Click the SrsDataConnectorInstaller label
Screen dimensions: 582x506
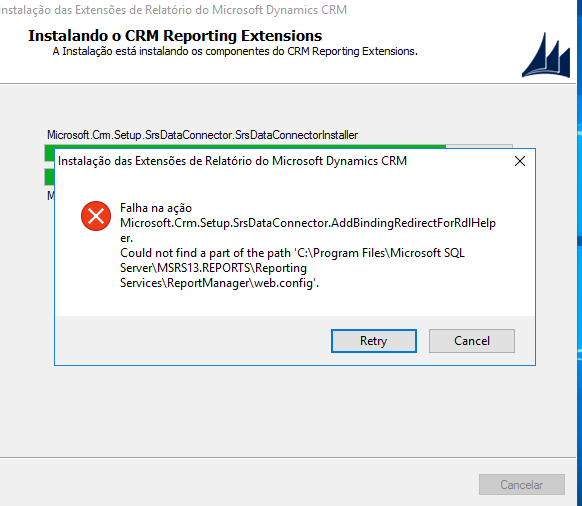point(202,135)
